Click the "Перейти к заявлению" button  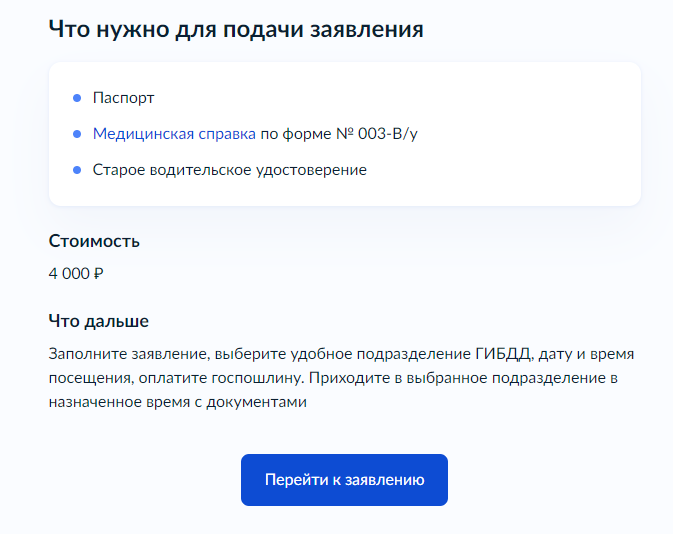(x=344, y=480)
